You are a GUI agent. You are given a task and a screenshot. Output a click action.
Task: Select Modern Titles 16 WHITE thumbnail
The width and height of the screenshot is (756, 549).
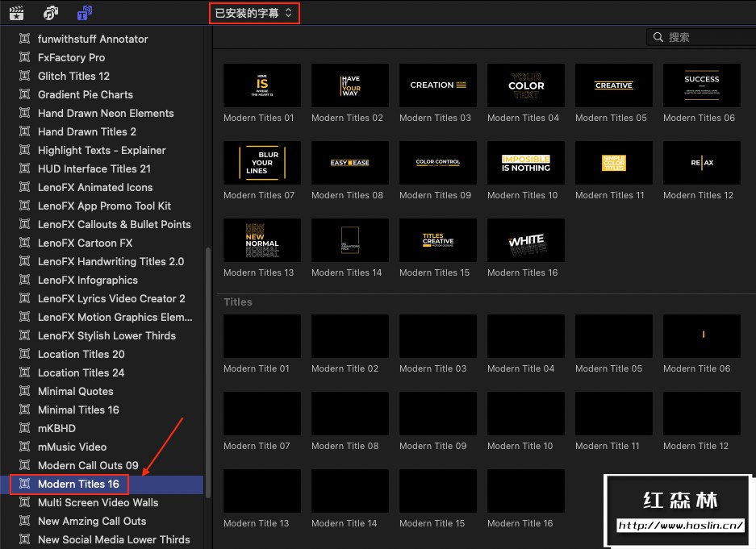(526, 240)
